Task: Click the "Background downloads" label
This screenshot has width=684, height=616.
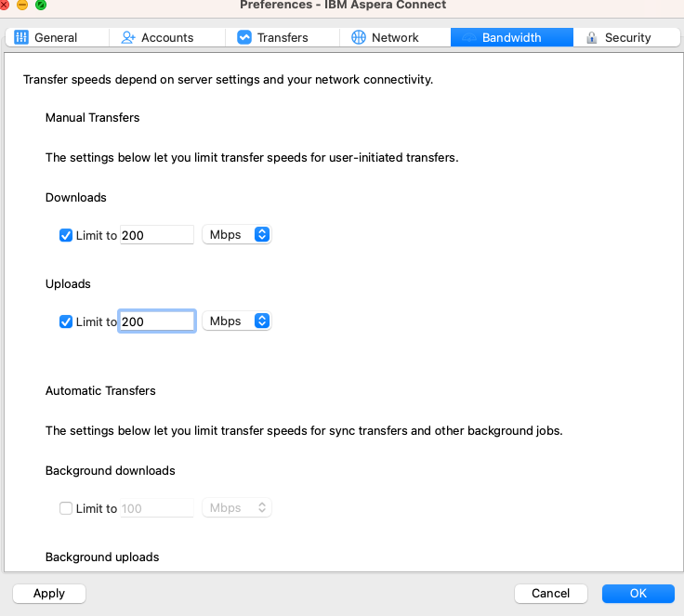Action: pyautogui.click(x=111, y=471)
